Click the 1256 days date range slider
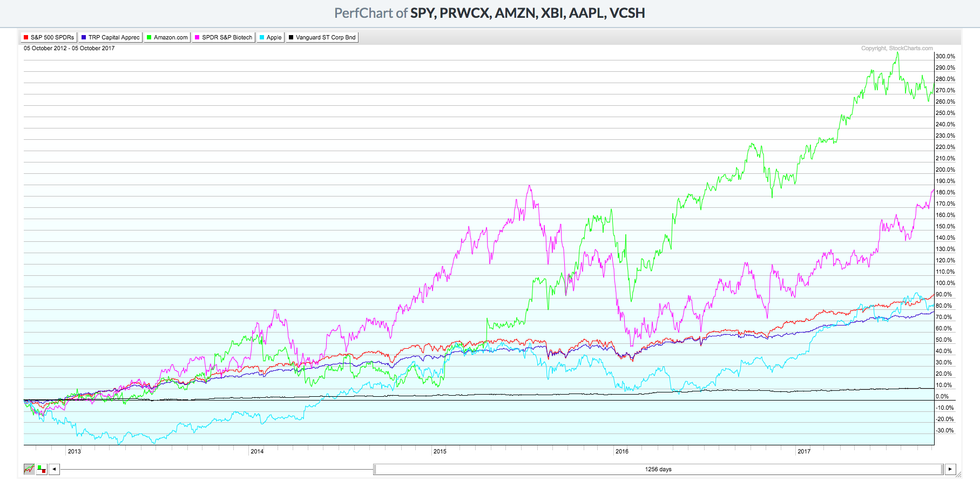The width and height of the screenshot is (980, 488). coord(658,469)
